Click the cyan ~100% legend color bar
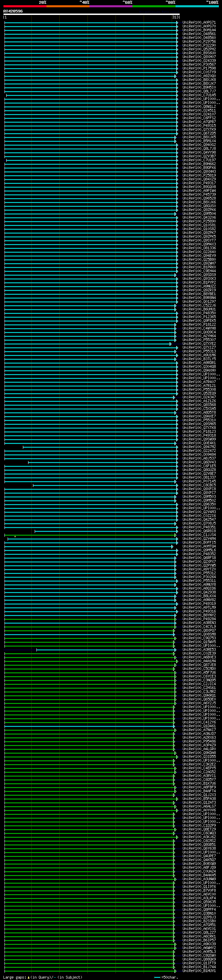The height and width of the screenshot is (980, 222). [x=197, y=6]
